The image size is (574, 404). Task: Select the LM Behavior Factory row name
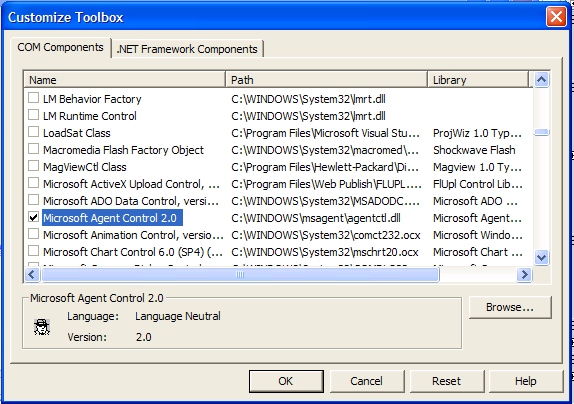92,99
